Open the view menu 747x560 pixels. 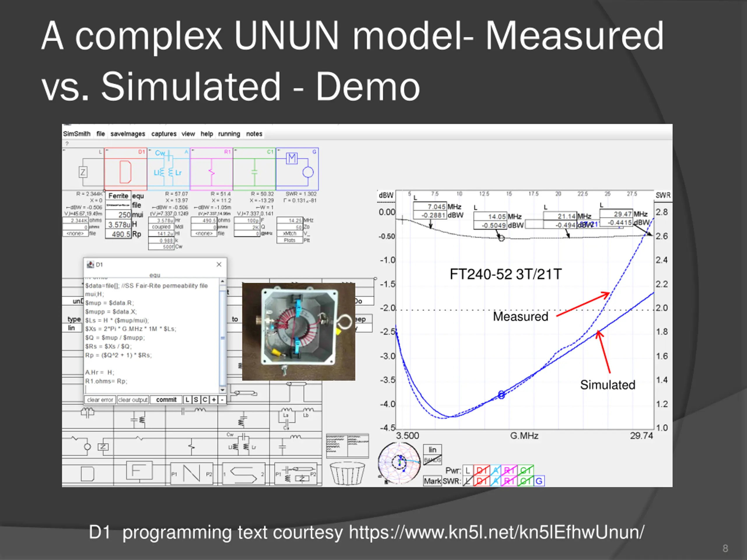pos(188,134)
